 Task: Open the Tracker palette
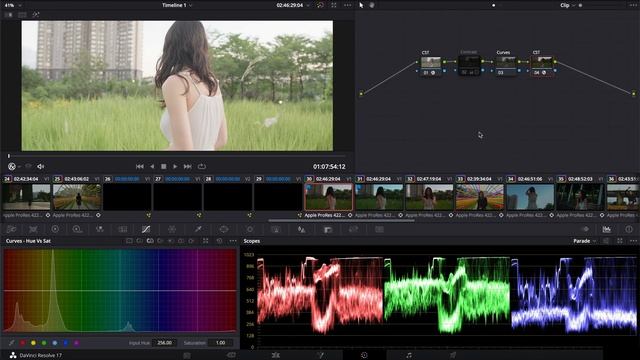(x=250, y=229)
